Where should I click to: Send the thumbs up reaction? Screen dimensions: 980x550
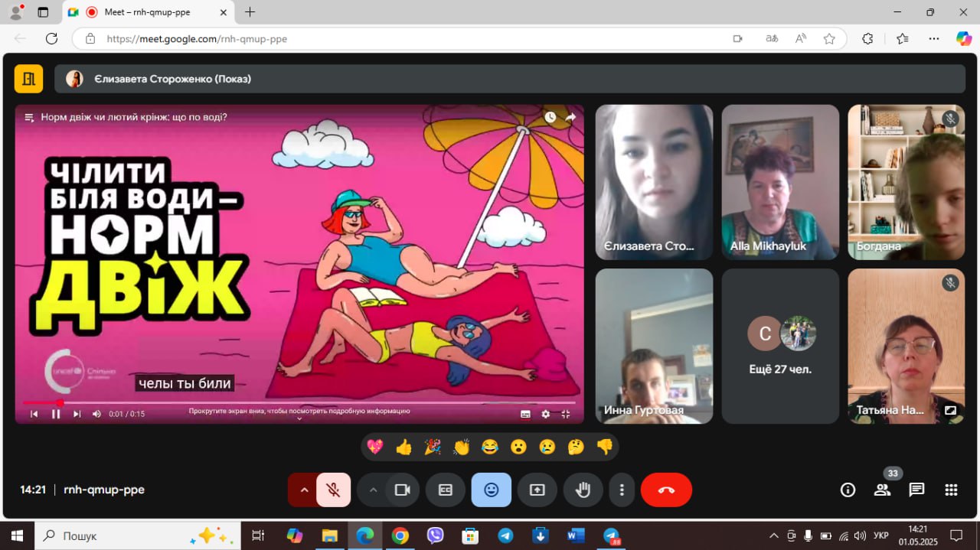[x=403, y=447]
